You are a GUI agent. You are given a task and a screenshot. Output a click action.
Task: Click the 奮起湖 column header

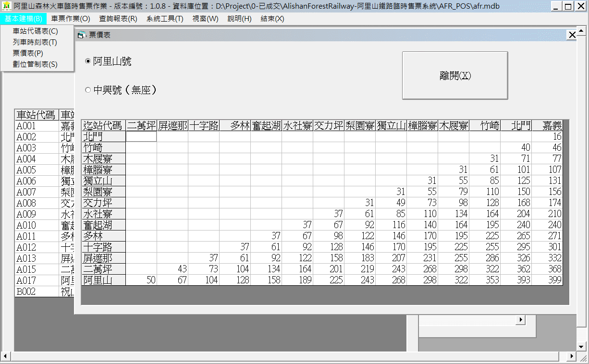[x=266, y=126]
